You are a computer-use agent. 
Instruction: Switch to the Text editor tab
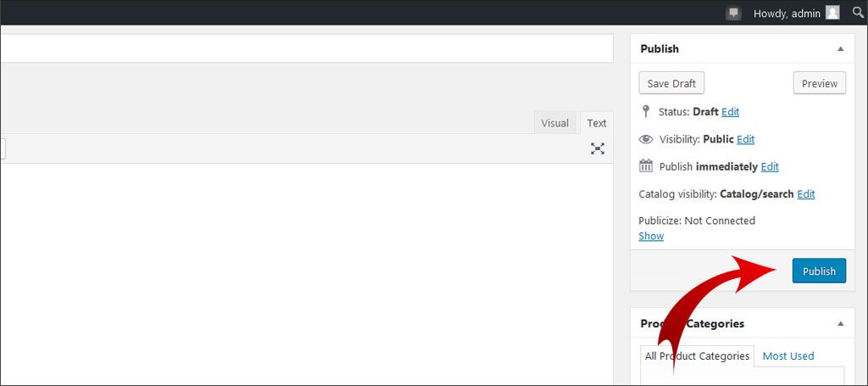click(597, 123)
